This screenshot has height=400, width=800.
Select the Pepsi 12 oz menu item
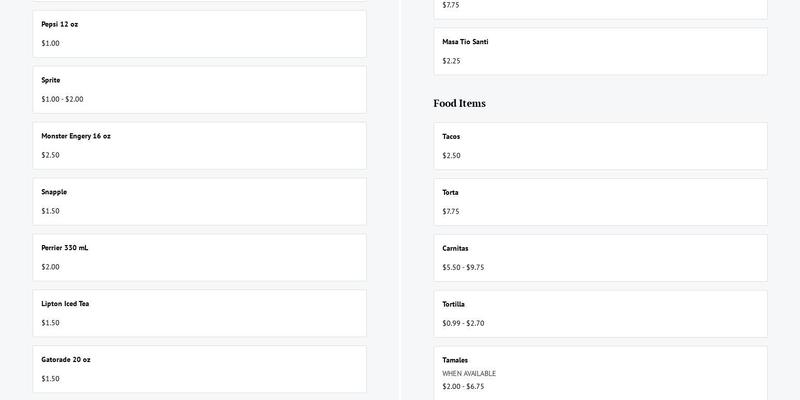199,34
